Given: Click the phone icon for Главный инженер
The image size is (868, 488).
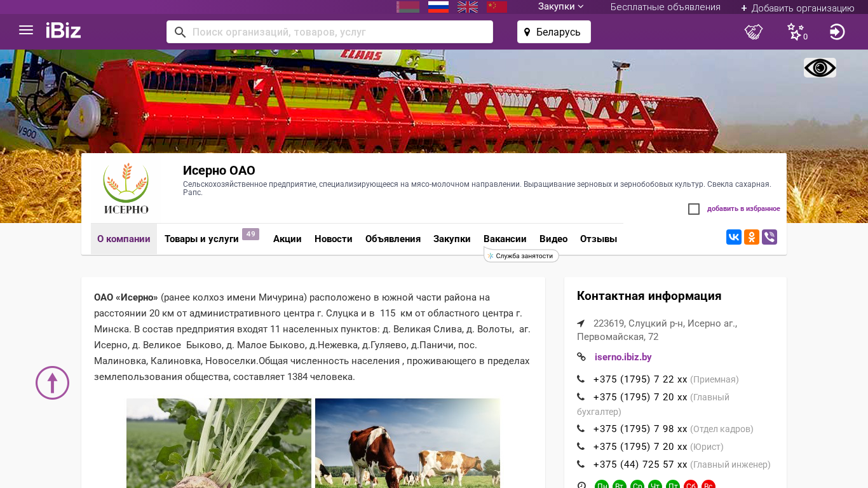Looking at the screenshot, I should point(581,464).
